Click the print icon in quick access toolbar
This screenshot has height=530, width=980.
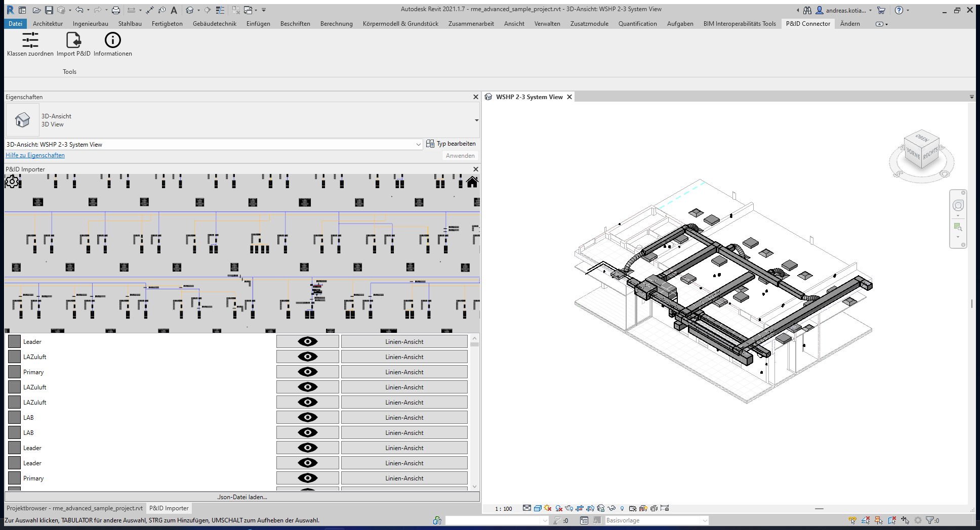click(x=116, y=10)
